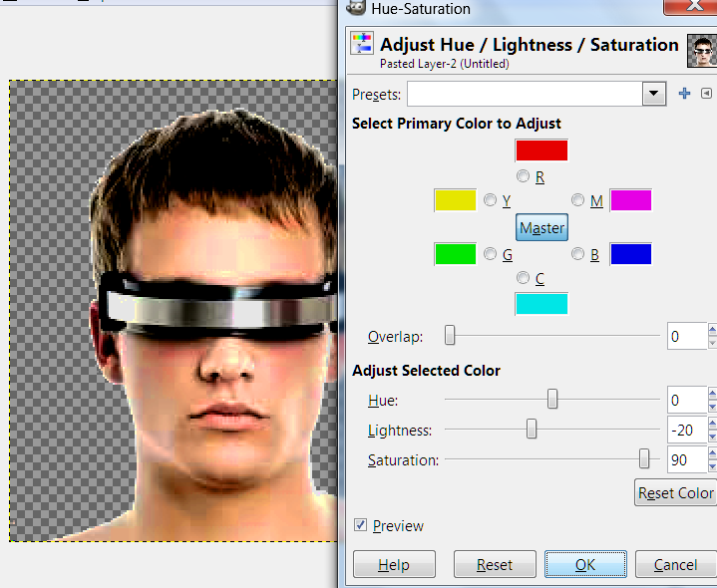The width and height of the screenshot is (717, 588).
Task: Toggle the Preview checkbox
Action: pos(361,525)
